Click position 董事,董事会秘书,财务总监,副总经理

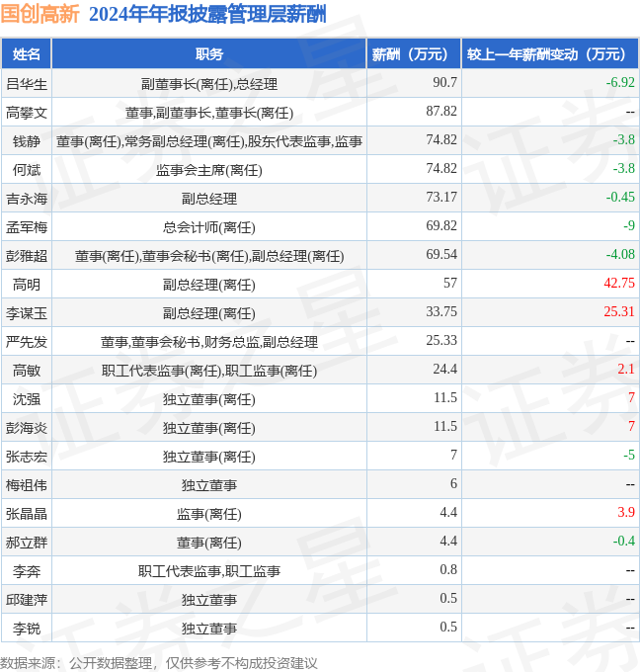pyautogui.click(x=209, y=342)
